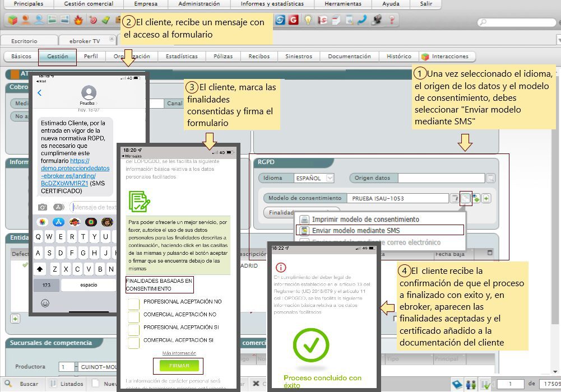Tap the green FIRMAR button
Image resolution: width=561 pixels, height=392 pixels.
179,366
